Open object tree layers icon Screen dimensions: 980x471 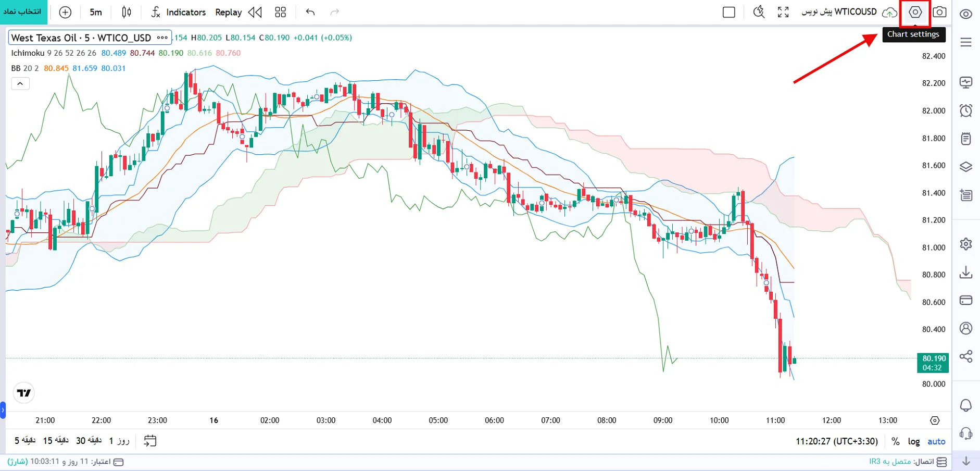[x=966, y=167]
